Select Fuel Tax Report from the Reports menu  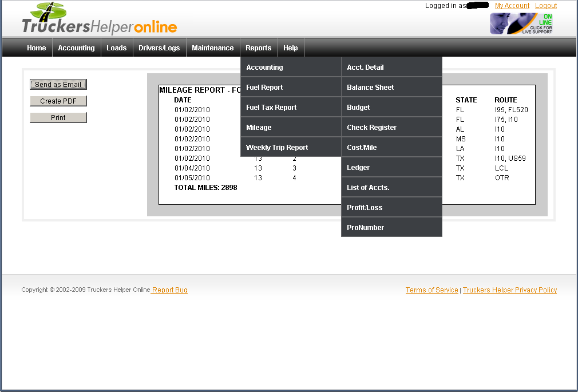tap(271, 108)
